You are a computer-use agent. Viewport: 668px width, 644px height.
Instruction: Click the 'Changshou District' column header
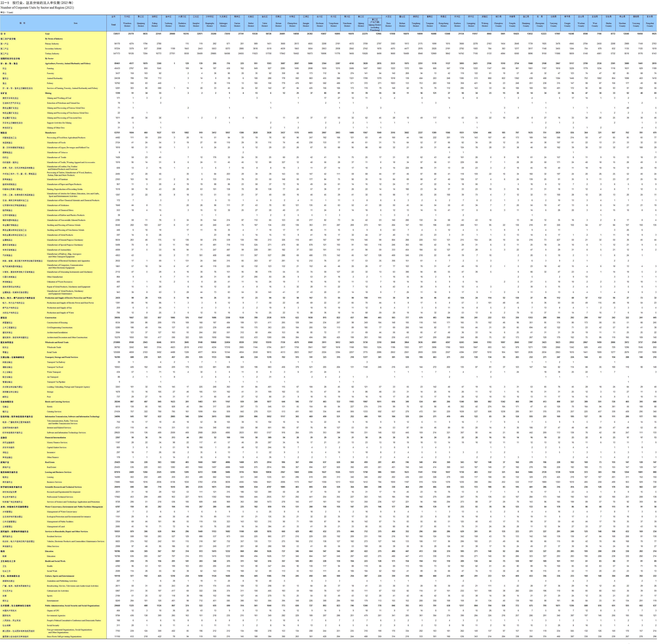(x=292, y=25)
